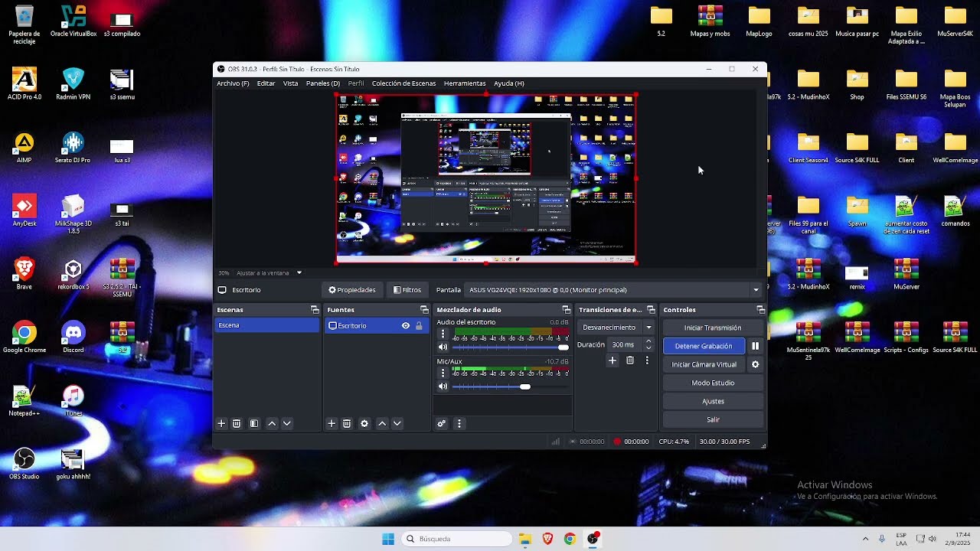This screenshot has width=980, height=551.
Task: Open source properties gear in Fuentes toolbar
Action: [364, 423]
